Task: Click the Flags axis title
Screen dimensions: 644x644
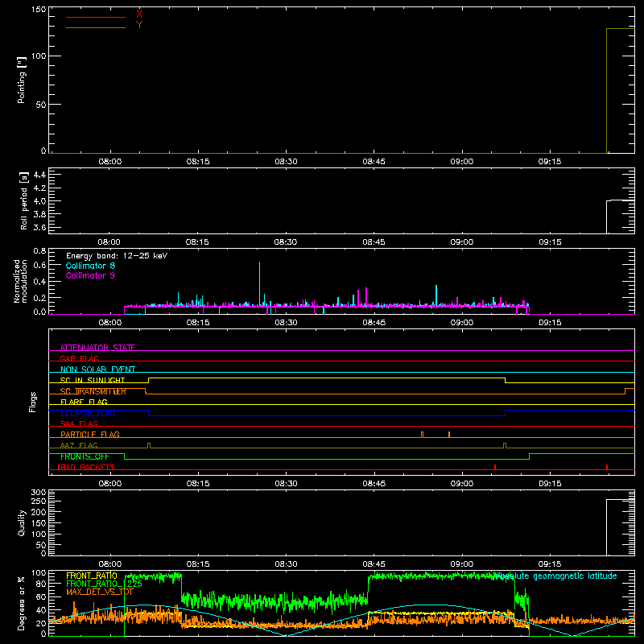Action: click(x=32, y=402)
